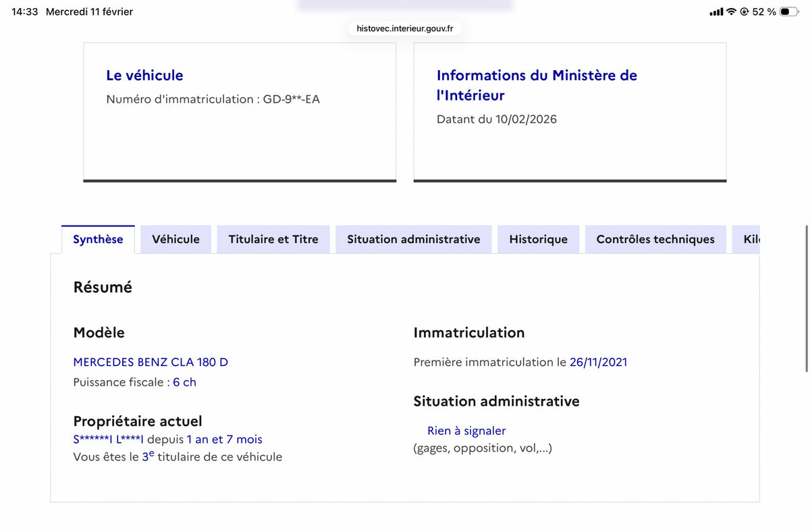
Task: Tap the 14:33 clock in status bar
Action: [25, 11]
